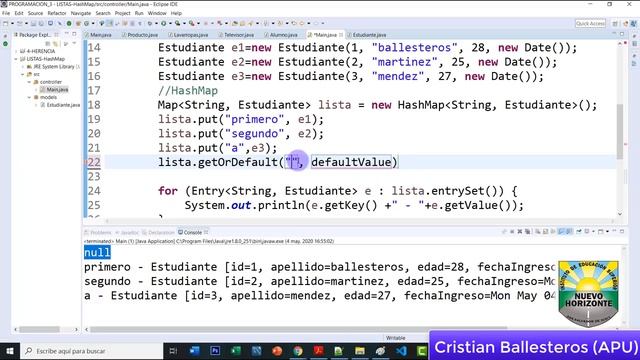This screenshot has height=360, width=640.
Task: Open the Help menu
Action: click(x=176, y=13)
